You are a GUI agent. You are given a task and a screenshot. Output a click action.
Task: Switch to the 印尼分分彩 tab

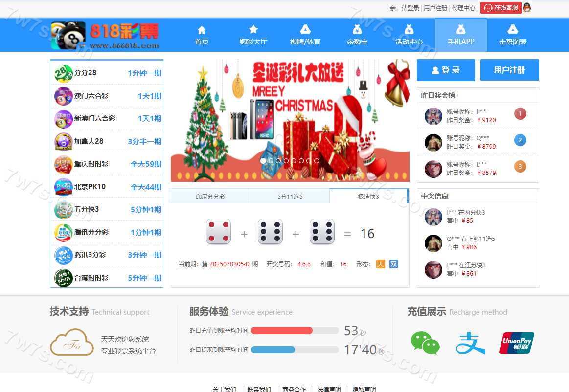coord(210,196)
